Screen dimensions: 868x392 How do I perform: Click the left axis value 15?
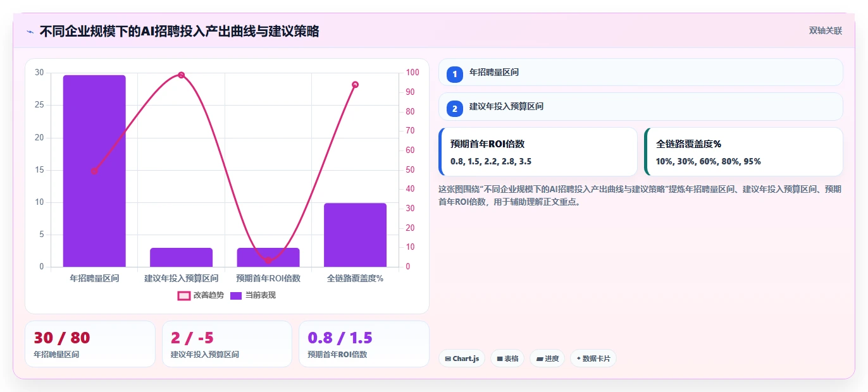40,169
